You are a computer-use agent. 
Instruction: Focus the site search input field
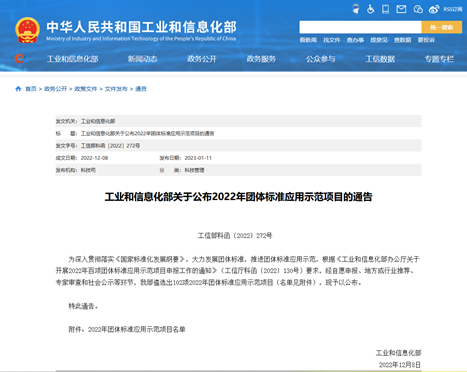coord(360,27)
